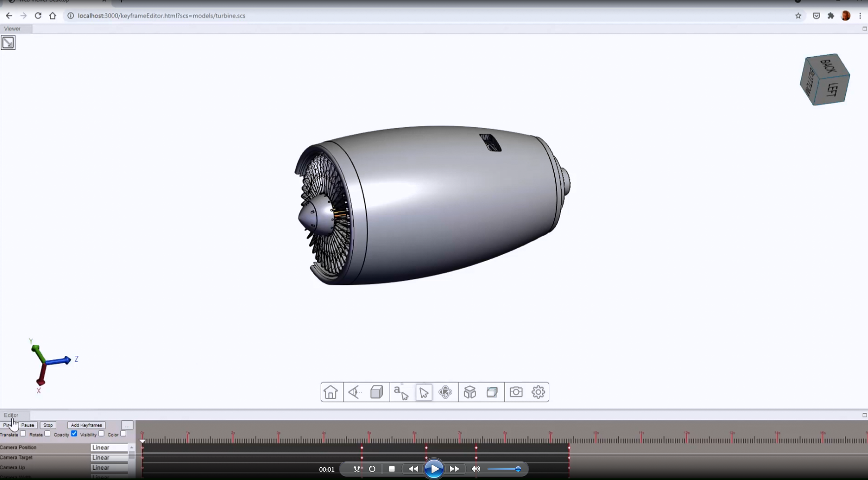Click the Camera Up track label
The image size is (868, 480).
coord(12,468)
